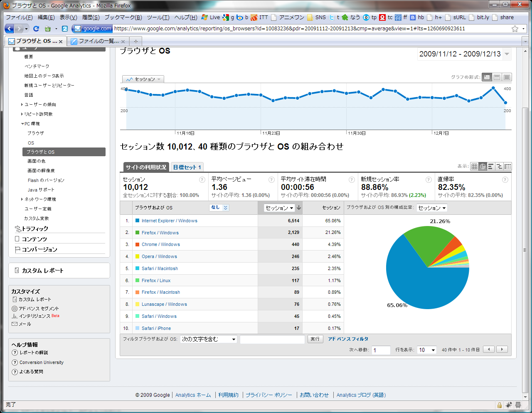Open the ITT feed bookmark
Image resolution: width=532 pixels, height=413 pixels.
[259, 17]
